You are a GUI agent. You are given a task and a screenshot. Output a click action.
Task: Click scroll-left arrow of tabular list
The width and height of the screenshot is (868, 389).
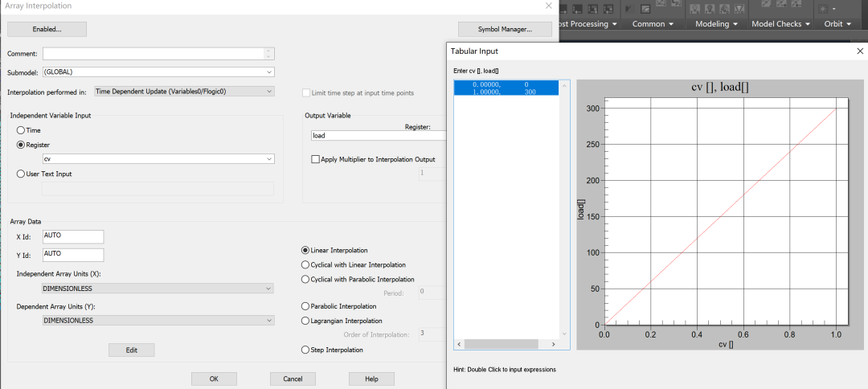(460, 344)
